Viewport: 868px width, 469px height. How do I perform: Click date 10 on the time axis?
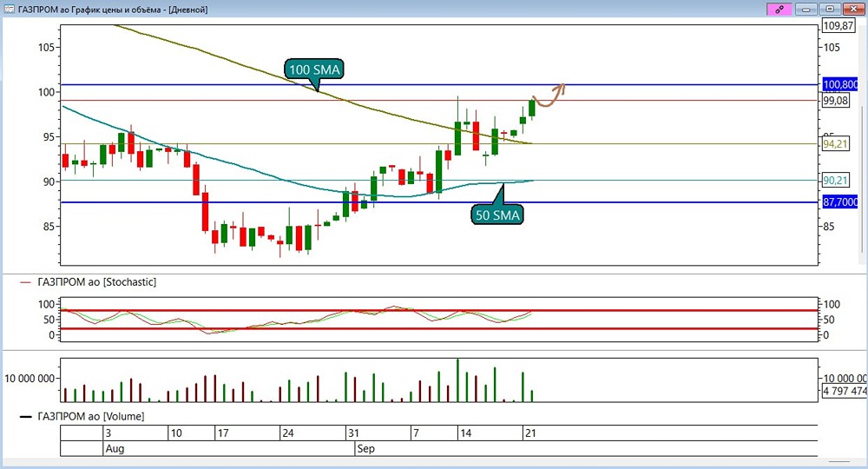[x=176, y=433]
